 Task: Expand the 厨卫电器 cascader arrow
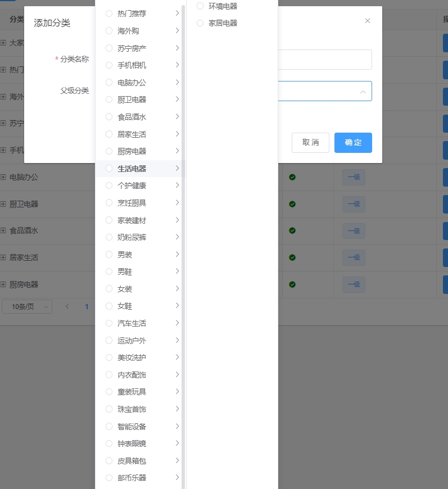(x=177, y=99)
